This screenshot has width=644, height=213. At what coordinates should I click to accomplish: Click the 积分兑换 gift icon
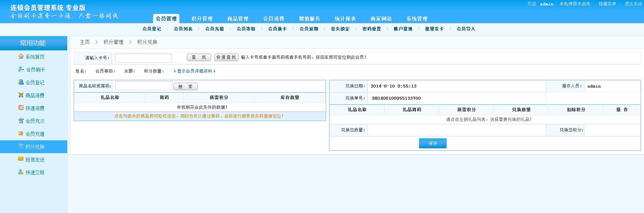[x=21, y=146]
